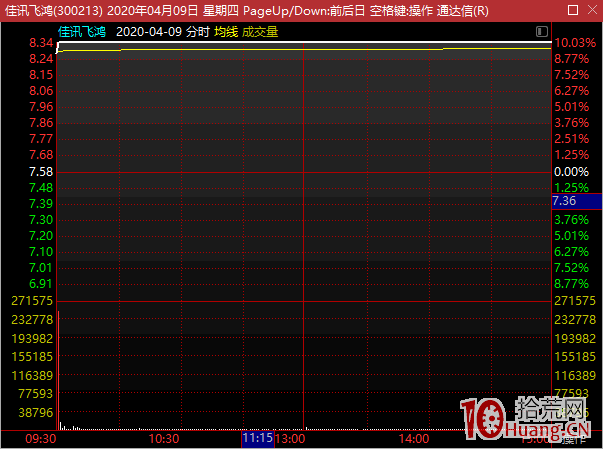Image resolution: width=603 pixels, height=449 pixels.
Task: Click the 10:30 time axis label
Action: click(163, 439)
